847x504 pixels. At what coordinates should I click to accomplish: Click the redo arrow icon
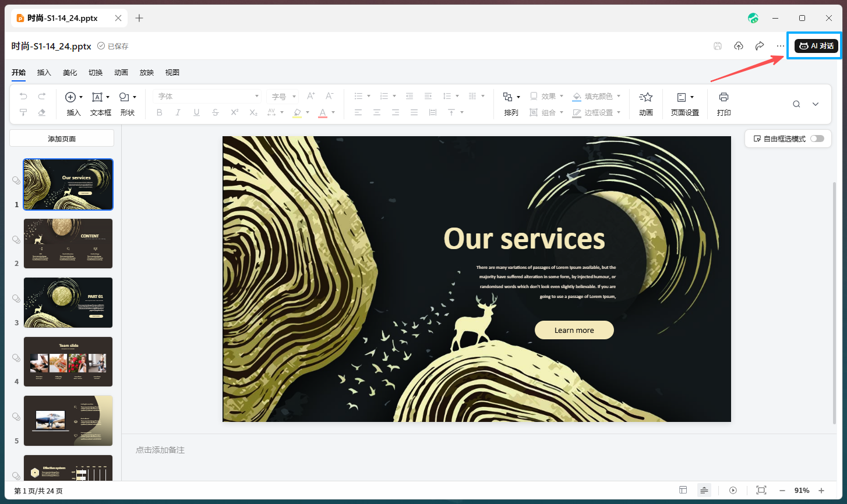(42, 96)
